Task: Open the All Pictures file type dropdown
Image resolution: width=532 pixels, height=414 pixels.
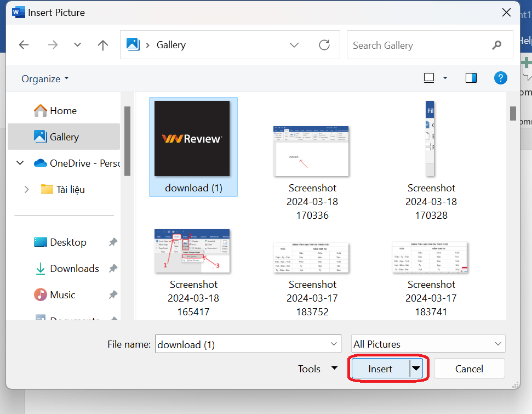Action: click(428, 344)
